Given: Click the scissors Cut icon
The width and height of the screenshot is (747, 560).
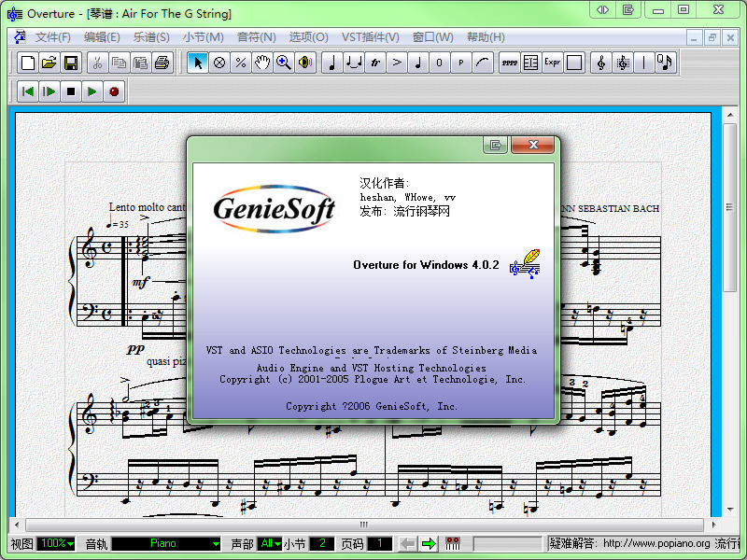Looking at the screenshot, I should pos(98,63).
